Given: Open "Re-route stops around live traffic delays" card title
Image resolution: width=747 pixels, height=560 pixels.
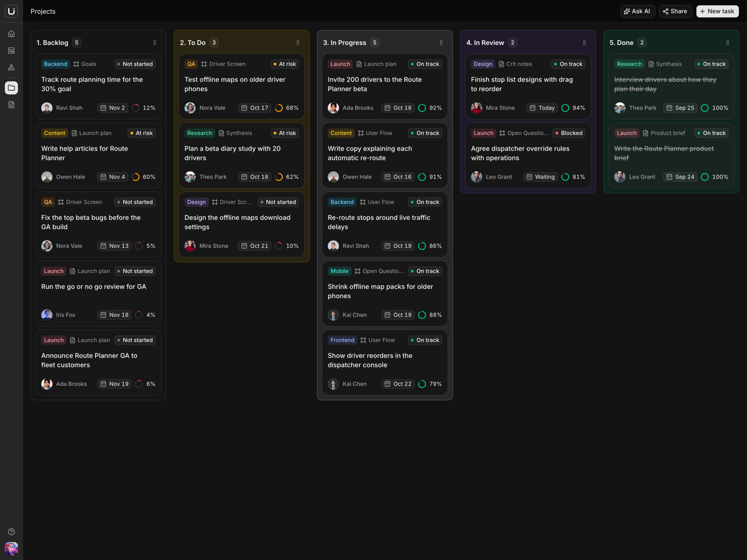Looking at the screenshot, I should point(379,222).
